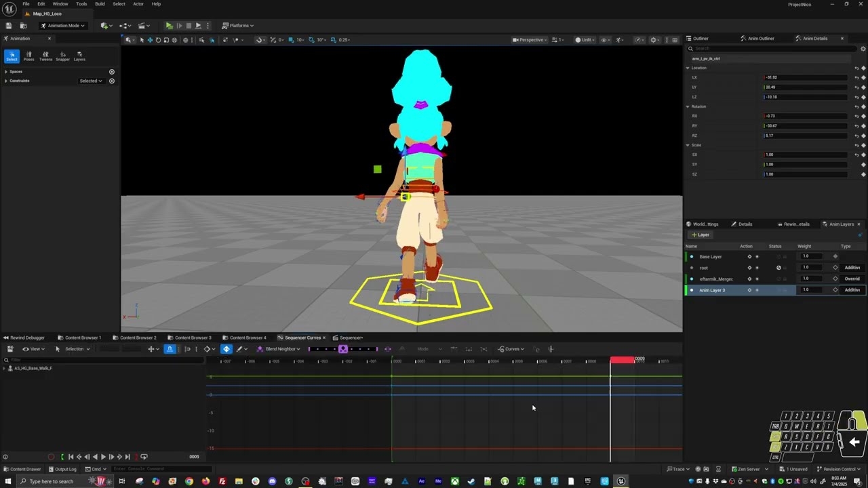Click the save current level icon
Viewport: 868px width, 488px height.
pos(9,26)
